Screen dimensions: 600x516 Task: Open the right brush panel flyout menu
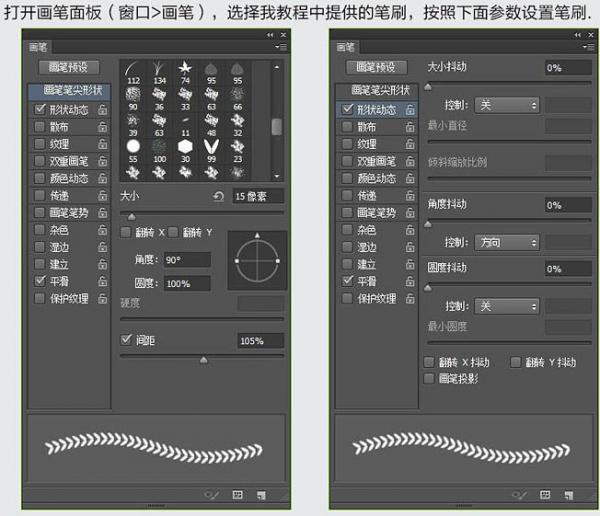590,47
